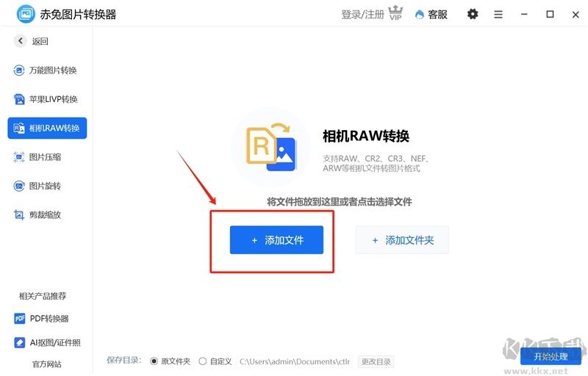Close the converter window
Screen dimensions: 588x376
click(576, 15)
